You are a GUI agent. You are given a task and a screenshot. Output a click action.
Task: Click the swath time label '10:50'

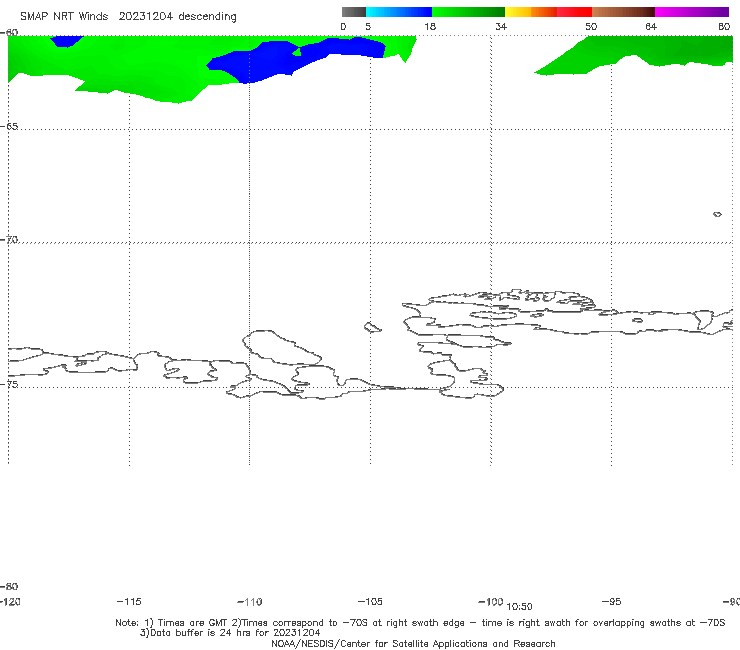(x=519, y=607)
